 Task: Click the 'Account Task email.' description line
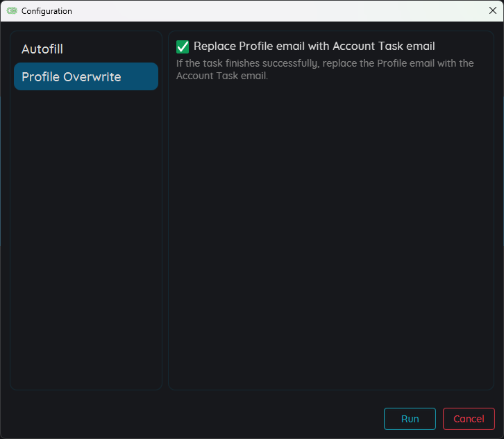point(221,76)
